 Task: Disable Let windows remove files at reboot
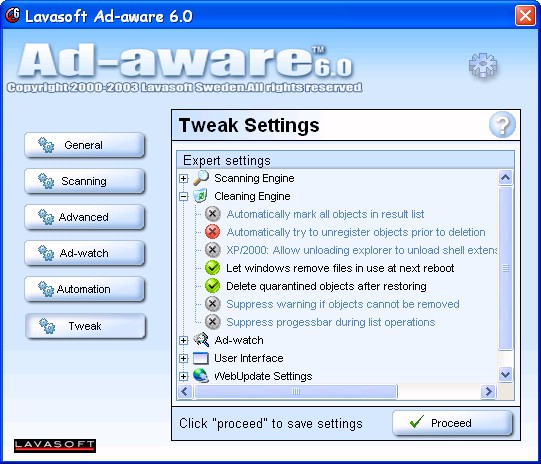click(x=213, y=268)
